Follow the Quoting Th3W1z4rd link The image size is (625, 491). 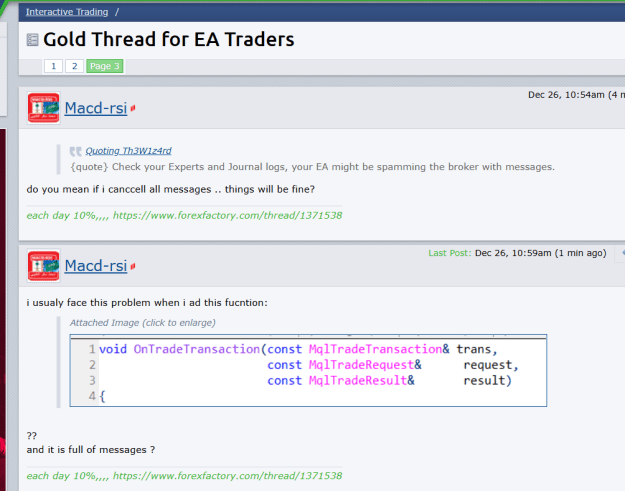click(128, 151)
